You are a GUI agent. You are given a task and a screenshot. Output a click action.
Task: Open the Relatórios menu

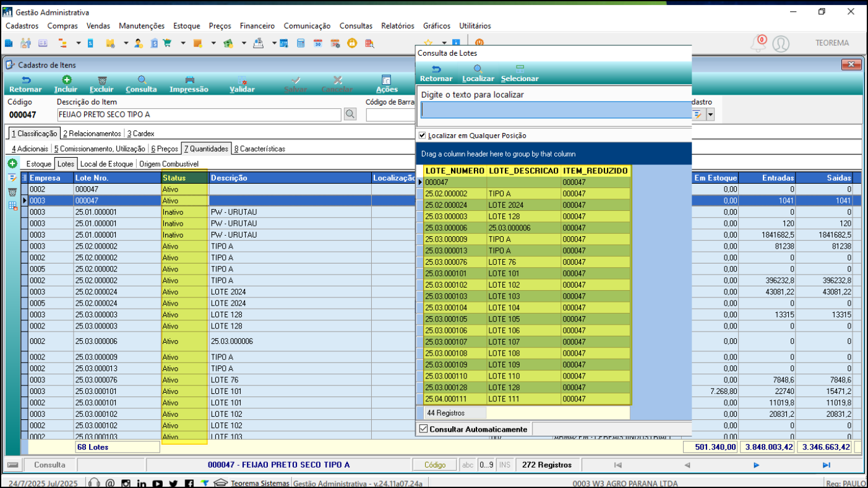398,26
